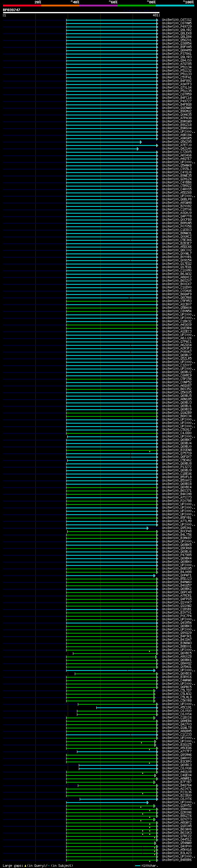Screen dimensions: 197x868
Task: Select hit label UniRef100_A7ETJ0
Action: [x=177, y=145]
